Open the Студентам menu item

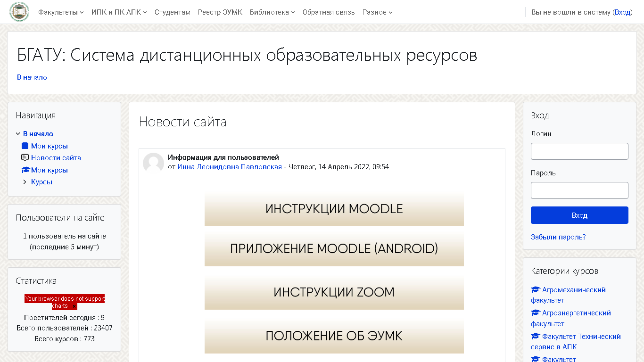[x=173, y=12]
